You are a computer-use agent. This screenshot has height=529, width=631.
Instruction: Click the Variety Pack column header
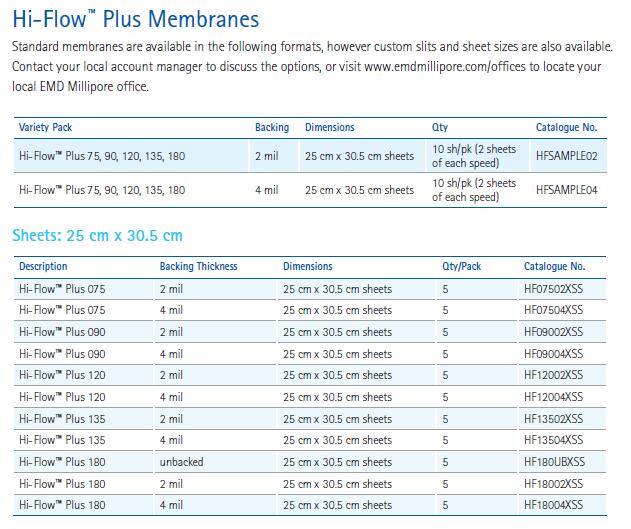45,127
